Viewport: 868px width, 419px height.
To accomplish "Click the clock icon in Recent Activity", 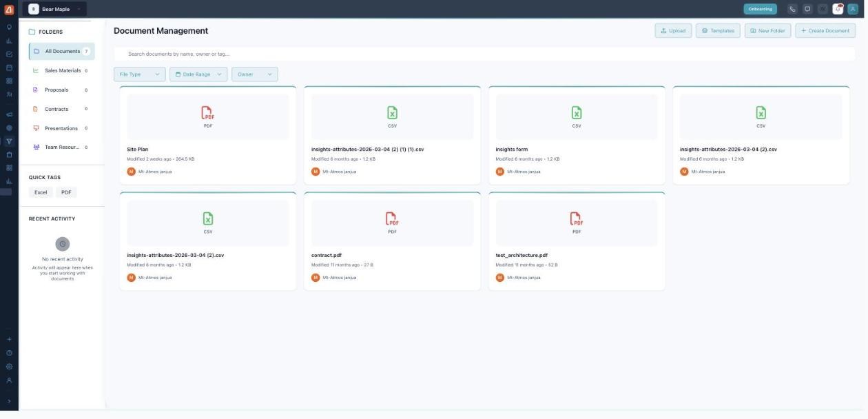I will tap(63, 244).
